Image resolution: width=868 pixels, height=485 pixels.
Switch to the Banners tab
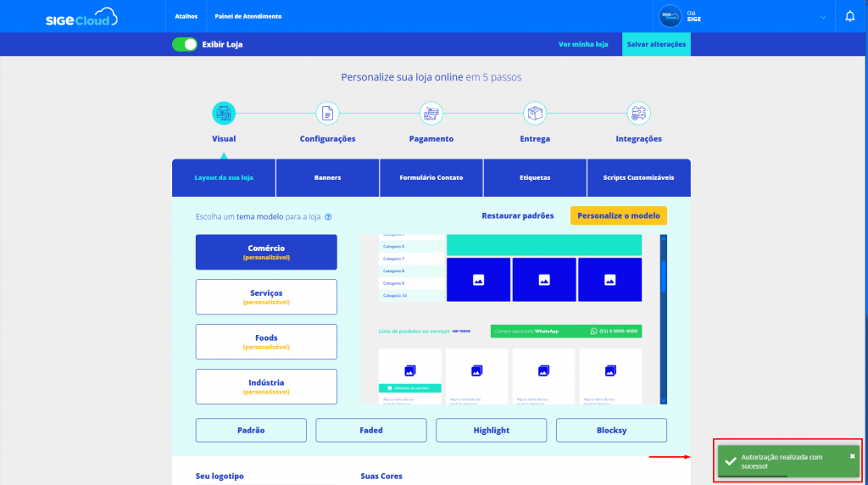(x=327, y=178)
